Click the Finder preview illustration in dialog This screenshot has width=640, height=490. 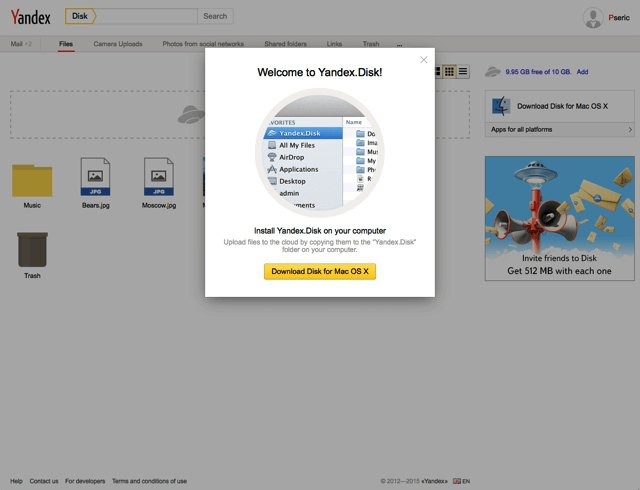tap(320, 152)
